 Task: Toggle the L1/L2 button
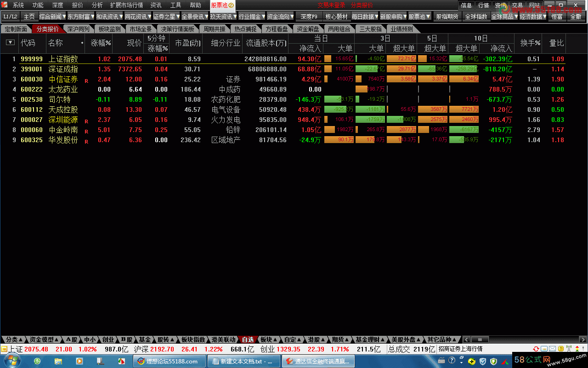coord(10,16)
